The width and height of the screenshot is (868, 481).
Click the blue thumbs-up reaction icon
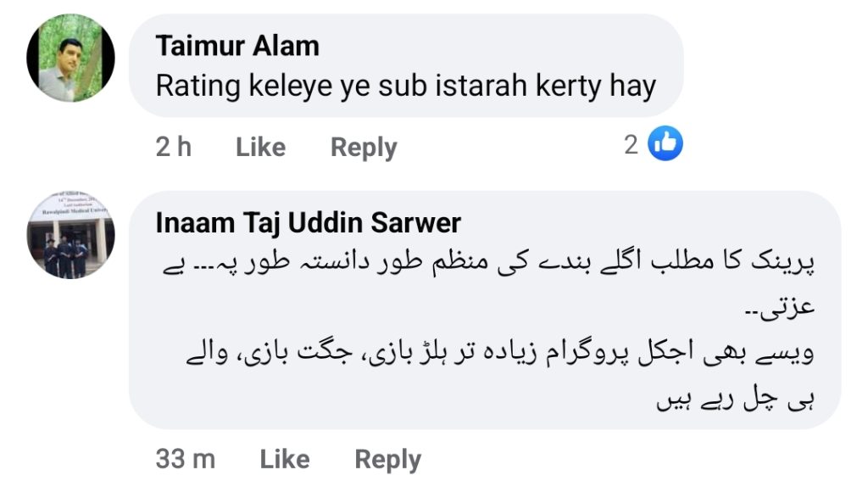coord(665,143)
